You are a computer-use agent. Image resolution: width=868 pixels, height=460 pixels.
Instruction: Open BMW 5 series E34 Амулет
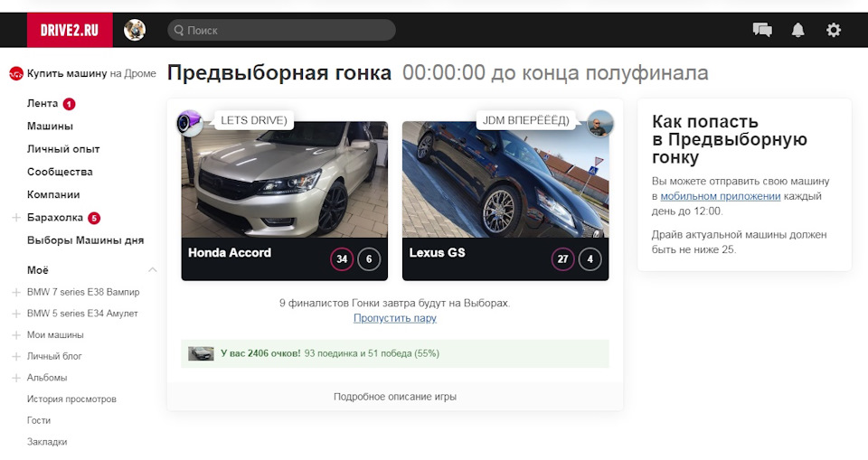pyautogui.click(x=82, y=314)
